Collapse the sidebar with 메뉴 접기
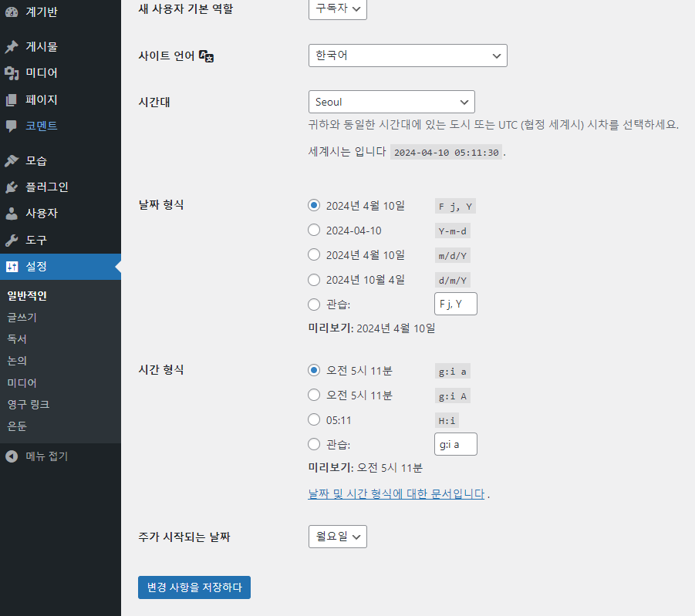This screenshot has height=616, width=695. point(46,456)
